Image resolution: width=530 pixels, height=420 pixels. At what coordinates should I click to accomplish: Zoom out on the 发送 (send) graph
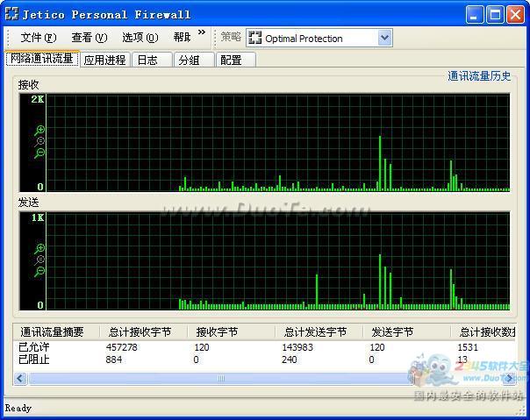tap(40, 272)
